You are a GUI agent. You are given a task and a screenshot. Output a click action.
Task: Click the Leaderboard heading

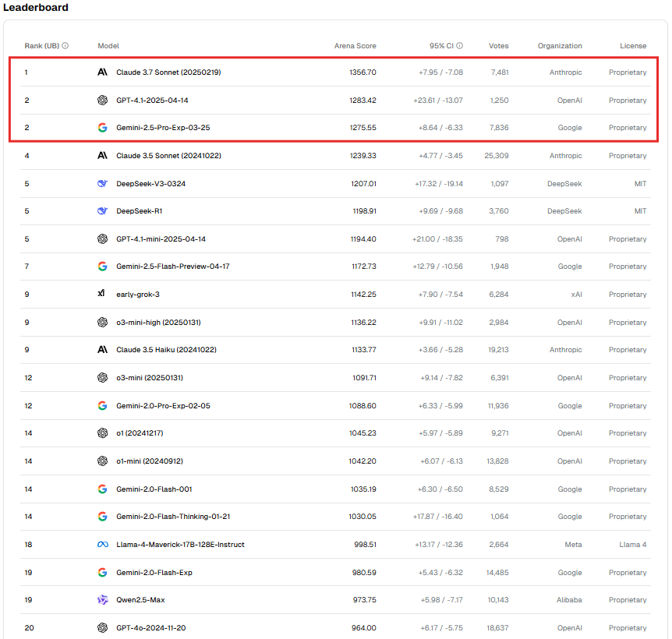tap(36, 7)
